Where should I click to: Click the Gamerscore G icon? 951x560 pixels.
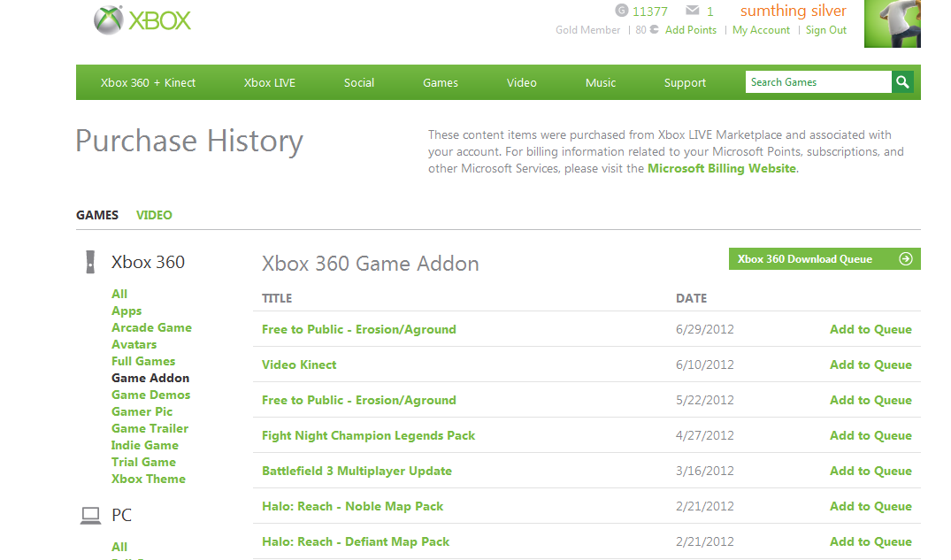(622, 12)
